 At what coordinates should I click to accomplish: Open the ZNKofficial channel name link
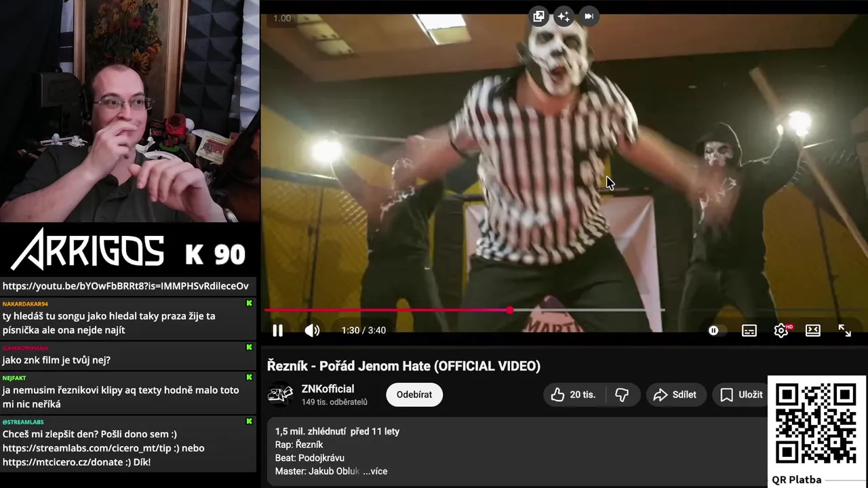tap(328, 389)
